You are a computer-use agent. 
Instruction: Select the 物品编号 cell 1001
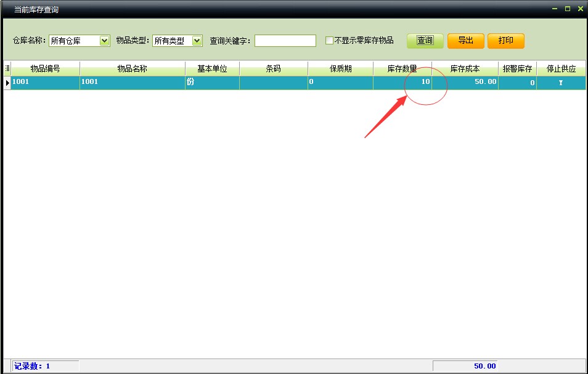pos(46,83)
